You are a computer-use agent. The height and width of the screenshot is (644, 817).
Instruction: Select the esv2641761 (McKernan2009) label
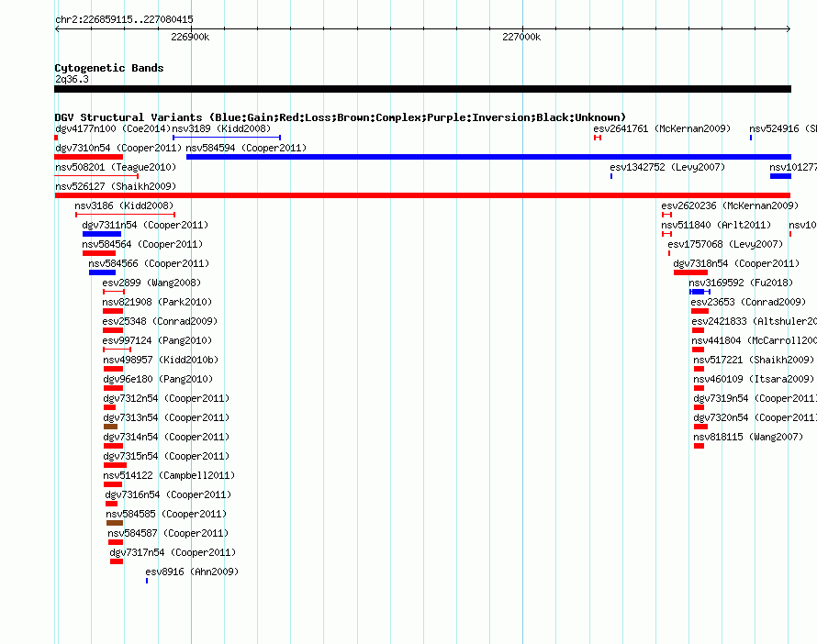662,128
